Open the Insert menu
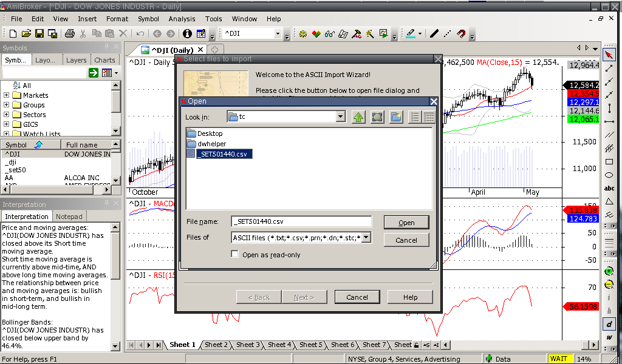 (87, 19)
